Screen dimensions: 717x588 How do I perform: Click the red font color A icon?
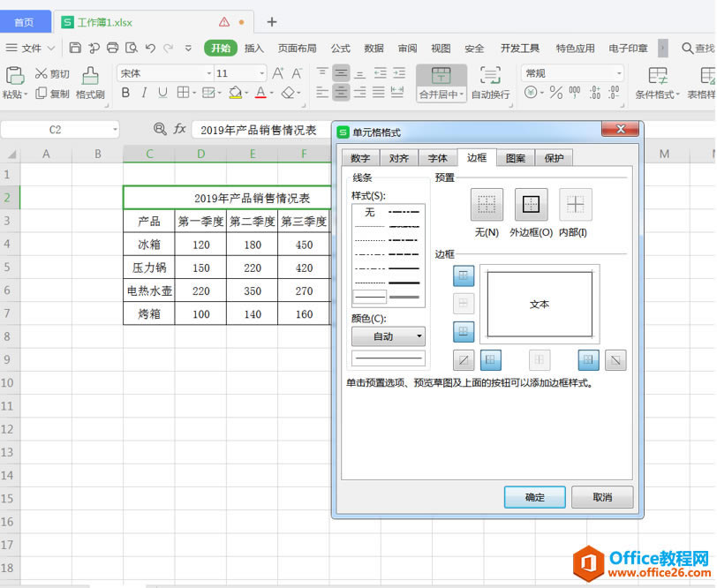click(x=260, y=93)
